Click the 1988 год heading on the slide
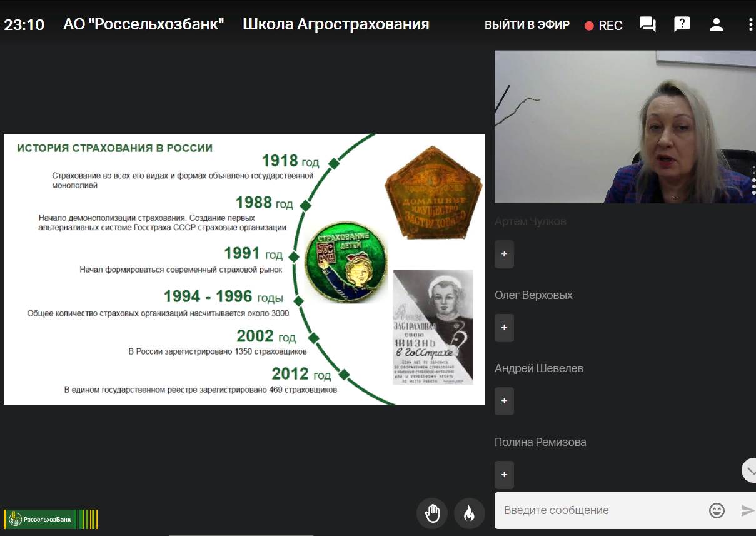This screenshot has height=536, width=756. [265, 203]
